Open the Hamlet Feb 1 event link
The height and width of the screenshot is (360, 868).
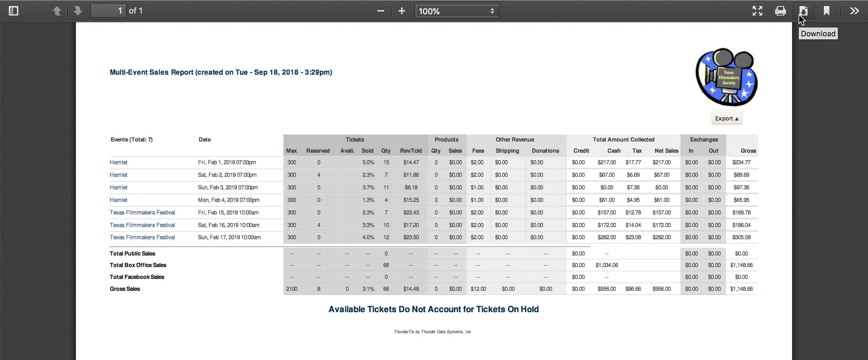click(x=118, y=162)
